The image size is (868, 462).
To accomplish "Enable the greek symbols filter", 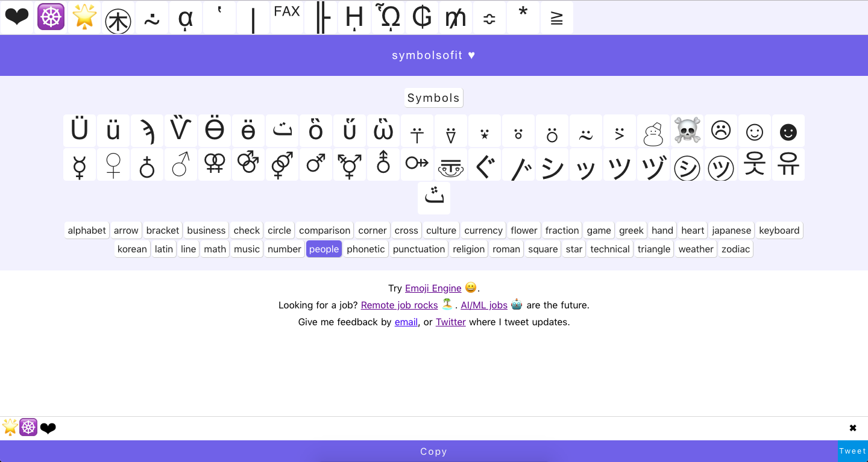I will pos(631,230).
